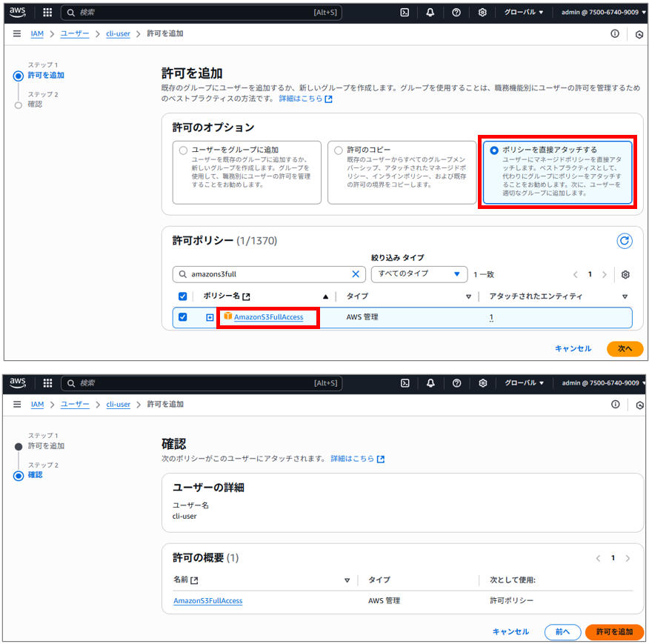The height and width of the screenshot is (644, 649).
Task: Select 'AWS 管理' cell in 許可の概要 table
Action: click(x=384, y=600)
